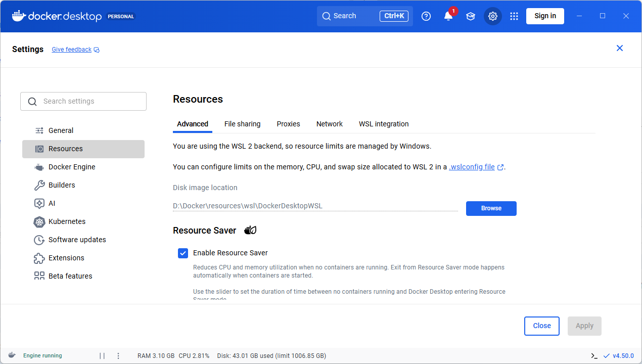Screen dimensions: 642x364
Task: Click the Extensions puzzle piece icon
Action: (39, 258)
